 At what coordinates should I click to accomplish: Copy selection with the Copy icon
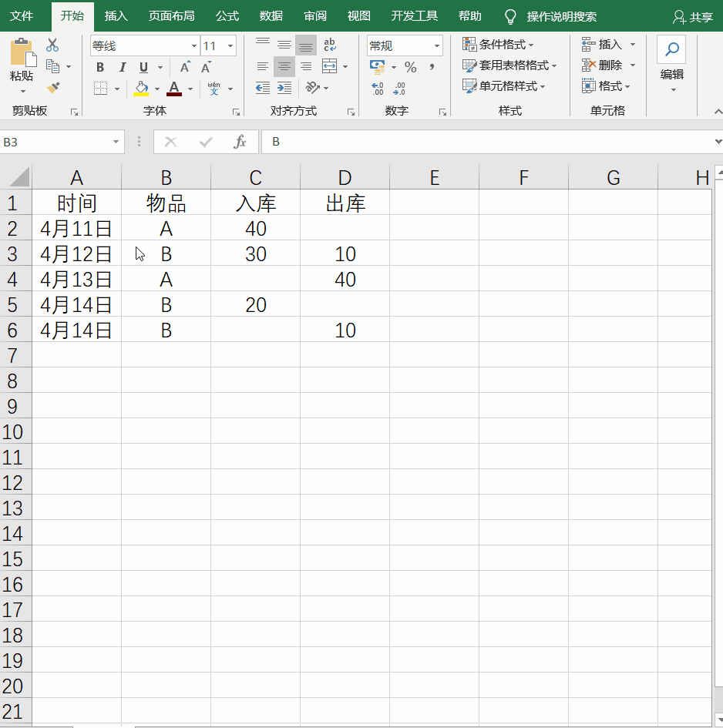(x=53, y=66)
